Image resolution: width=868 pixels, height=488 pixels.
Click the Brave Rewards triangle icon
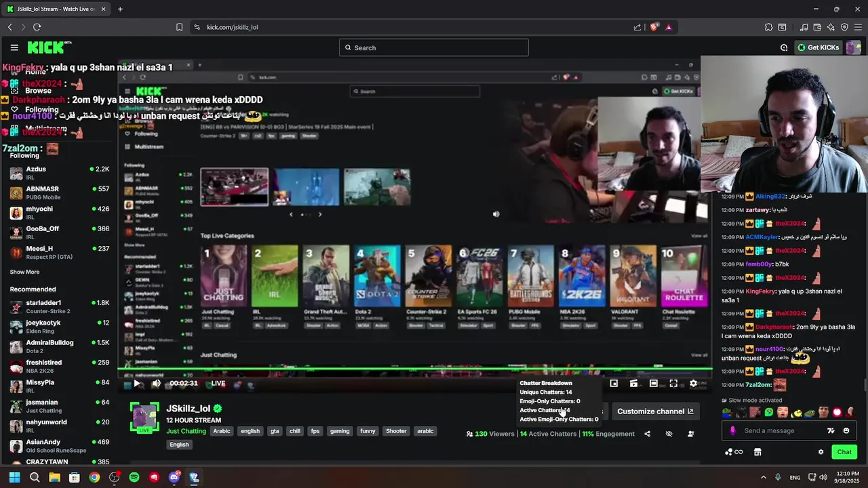[669, 27]
